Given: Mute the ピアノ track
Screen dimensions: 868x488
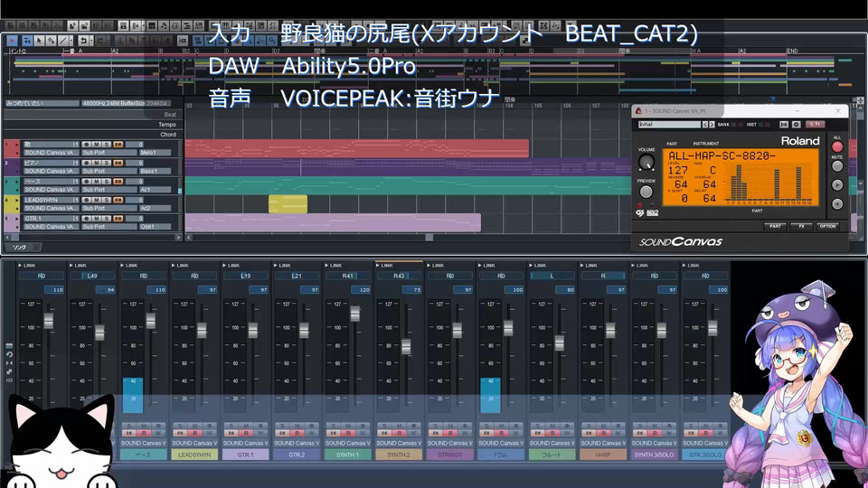Looking at the screenshot, I should pos(97,163).
